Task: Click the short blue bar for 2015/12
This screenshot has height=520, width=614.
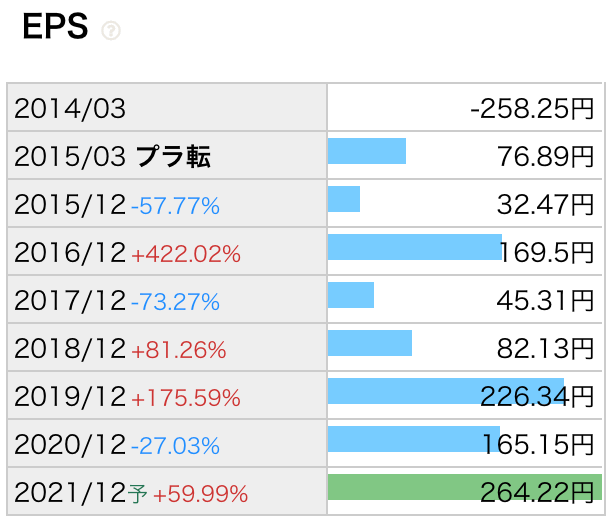Action: tap(343, 199)
